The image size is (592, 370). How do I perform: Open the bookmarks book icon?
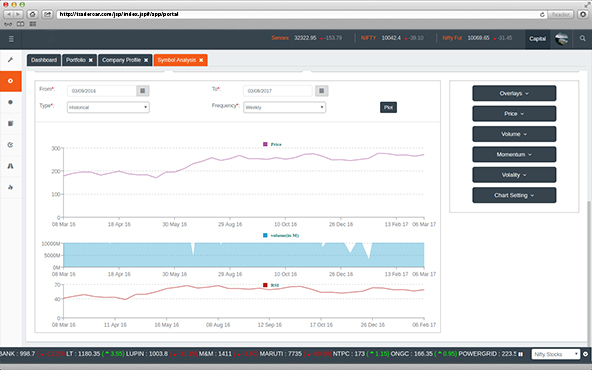point(20,24)
